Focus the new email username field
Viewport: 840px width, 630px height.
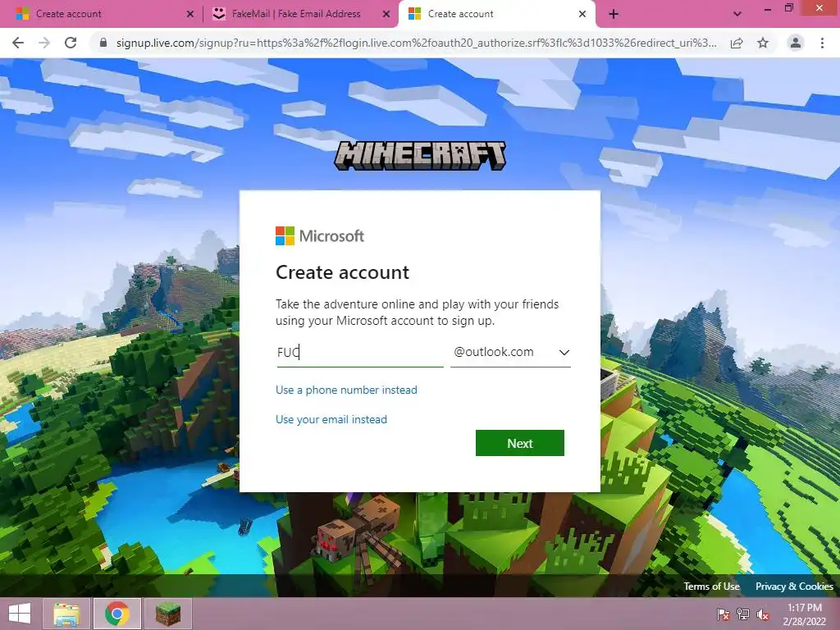[360, 353]
